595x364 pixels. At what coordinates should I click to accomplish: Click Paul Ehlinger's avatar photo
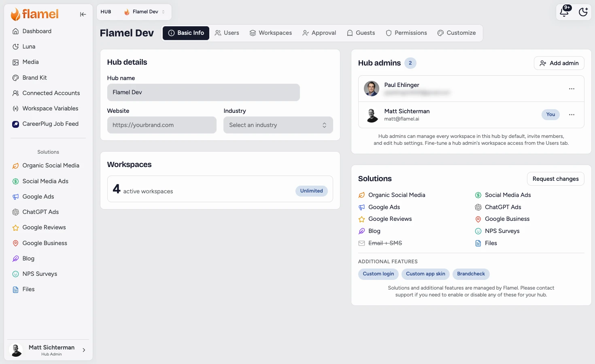[372, 89]
